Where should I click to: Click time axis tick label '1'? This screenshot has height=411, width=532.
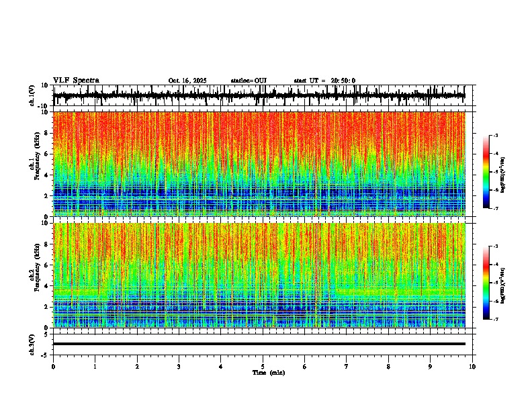(x=95, y=367)
